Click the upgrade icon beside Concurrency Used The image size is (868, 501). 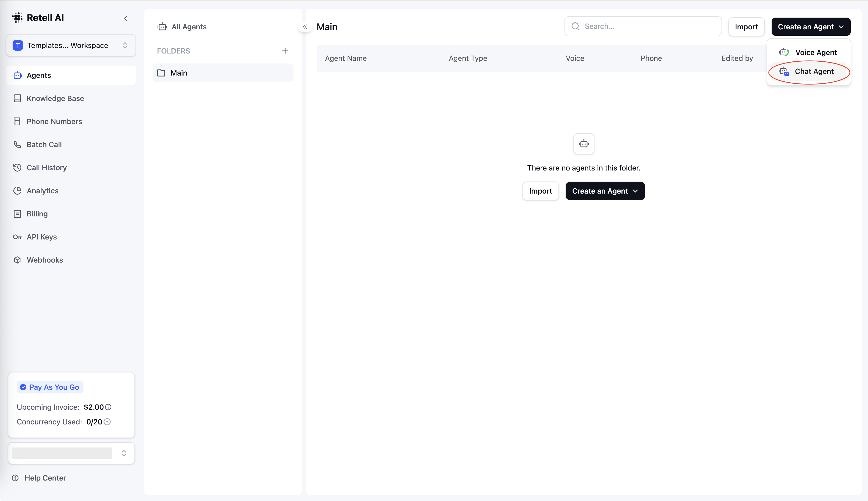tap(107, 422)
